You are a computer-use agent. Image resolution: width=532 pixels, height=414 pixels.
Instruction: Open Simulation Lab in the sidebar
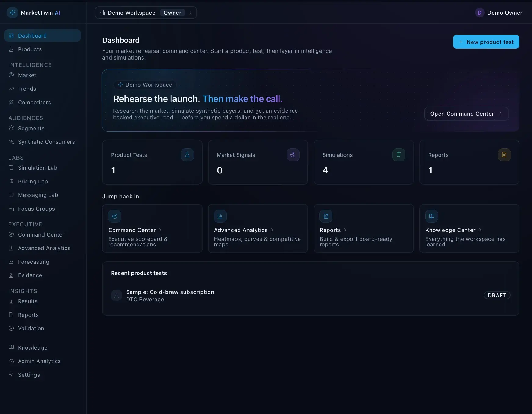point(42,168)
